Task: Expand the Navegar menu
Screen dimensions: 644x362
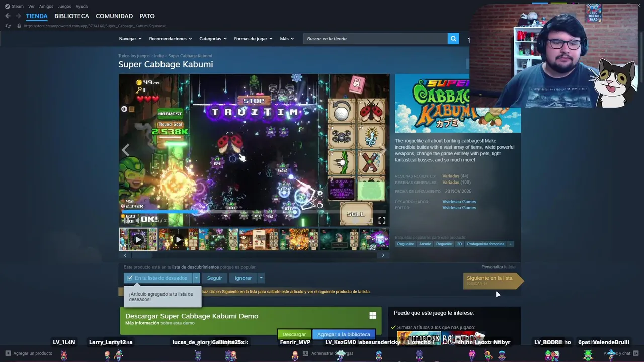Action: pyautogui.click(x=130, y=39)
